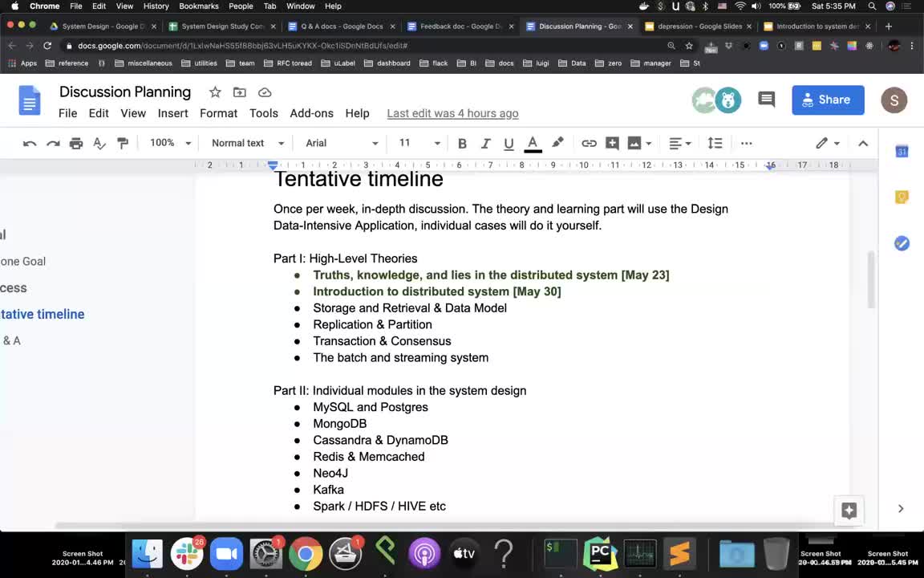
Task: Jump to the Q & A outline entry
Action: 11,340
